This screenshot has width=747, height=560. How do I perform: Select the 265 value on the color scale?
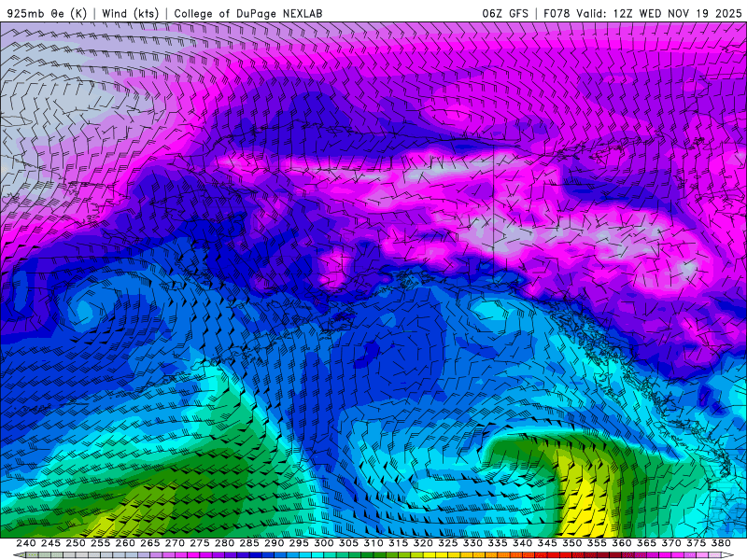coord(149,543)
